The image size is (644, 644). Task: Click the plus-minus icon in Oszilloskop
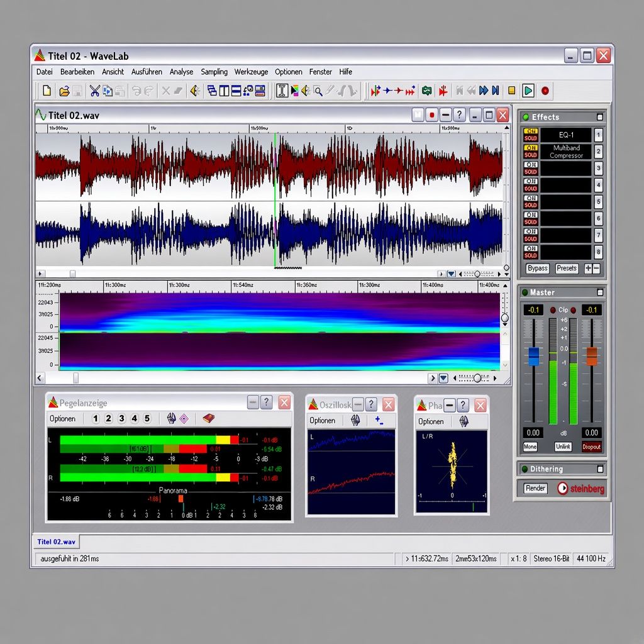(x=379, y=421)
